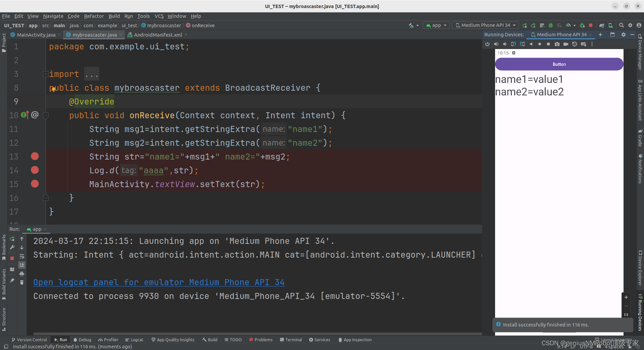Image resolution: width=644 pixels, height=350 pixels.
Task: Click the emulator Power button icon
Action: (x=487, y=44)
